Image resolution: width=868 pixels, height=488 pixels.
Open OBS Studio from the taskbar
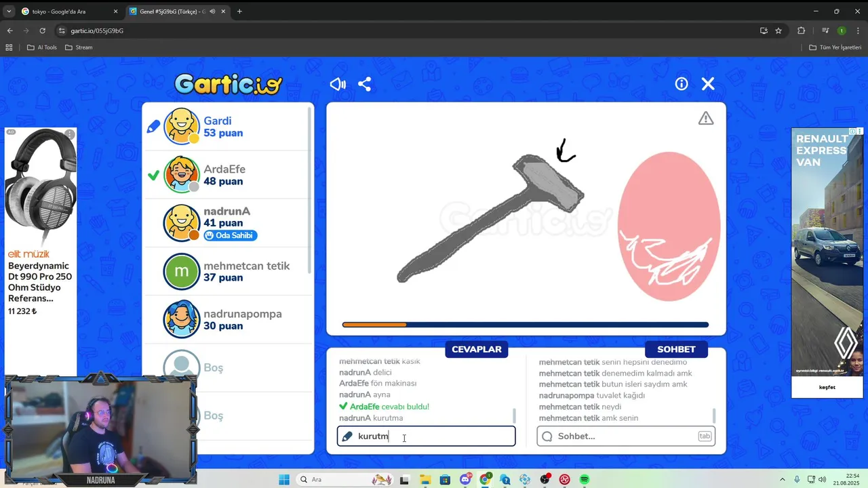click(545, 479)
